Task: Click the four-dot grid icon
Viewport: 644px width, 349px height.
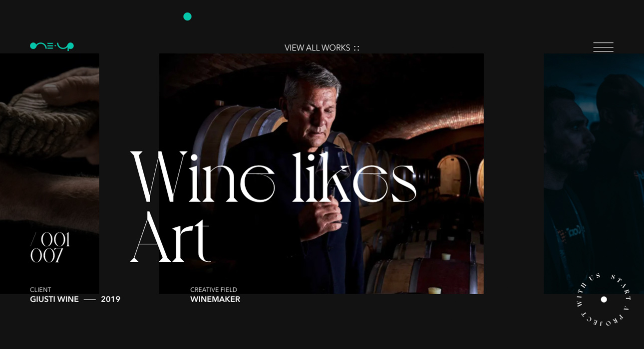Action: (x=356, y=48)
